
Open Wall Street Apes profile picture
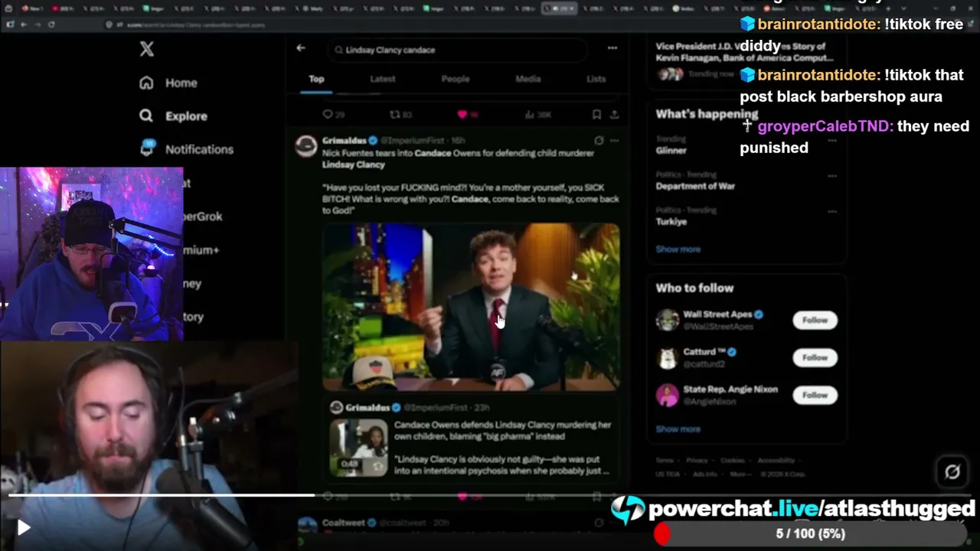667,320
